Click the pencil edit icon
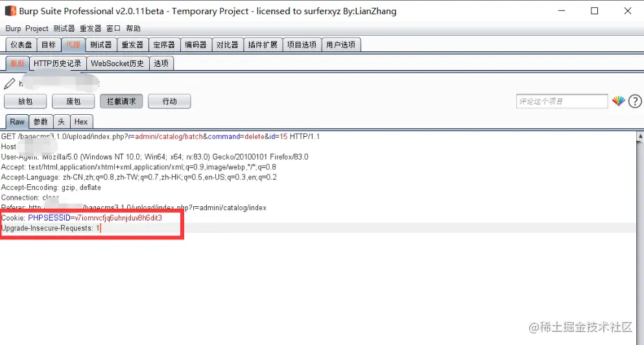Image resolution: width=644 pixels, height=345 pixels. pyautogui.click(x=10, y=84)
